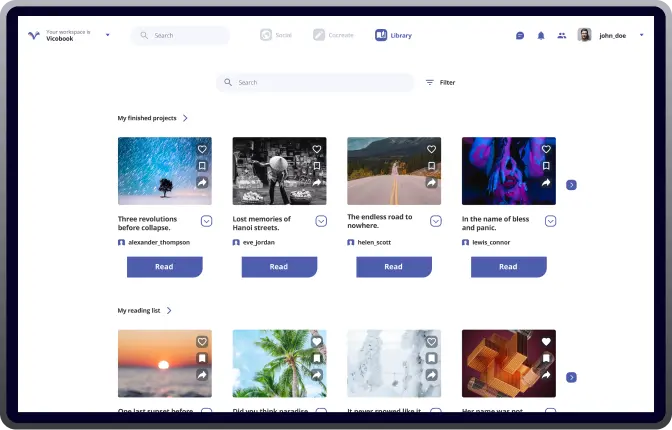The image size is (672, 430).
Task: Share Lost memories of Hanoi streets
Action: pos(317,183)
